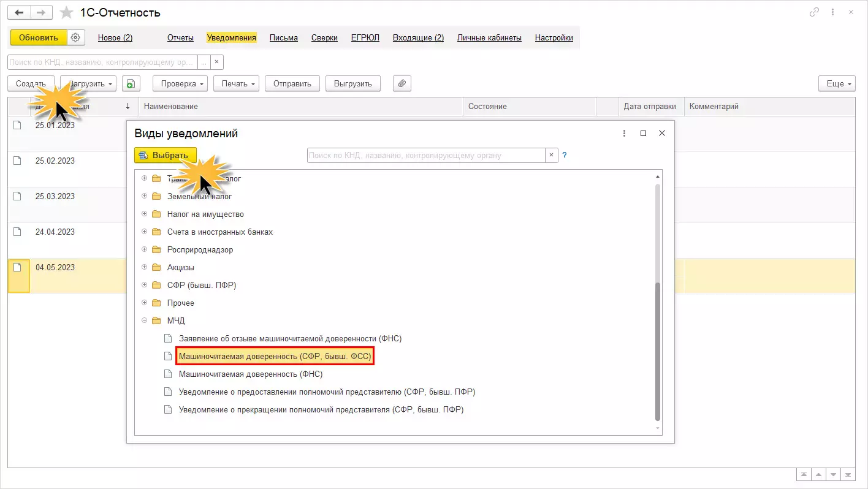This screenshot has height=489, width=868.
Task: Clear the dialog search field with the x button
Action: [551, 156]
